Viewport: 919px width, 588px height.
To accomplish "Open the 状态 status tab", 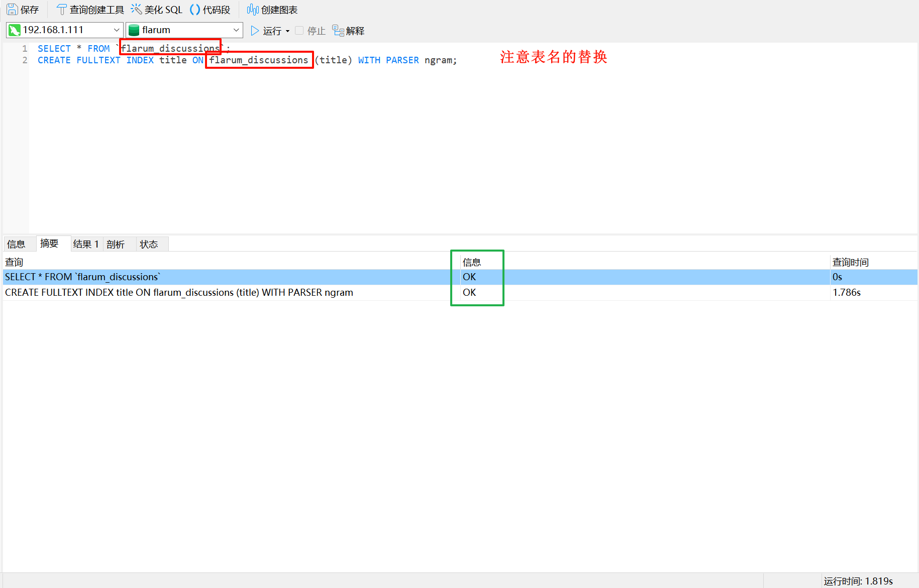I will [149, 244].
